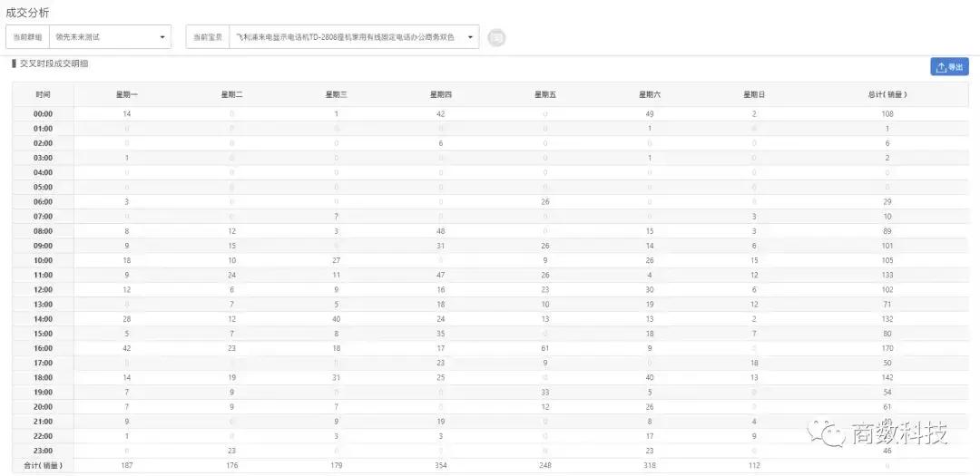Select the 06:00 time row label
The image size is (980, 476).
[x=44, y=202]
